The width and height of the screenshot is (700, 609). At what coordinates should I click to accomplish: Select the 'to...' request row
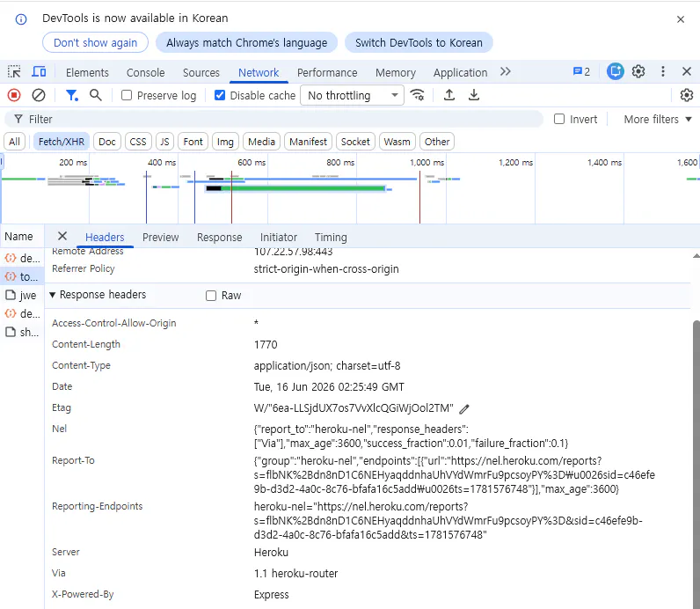click(22, 276)
